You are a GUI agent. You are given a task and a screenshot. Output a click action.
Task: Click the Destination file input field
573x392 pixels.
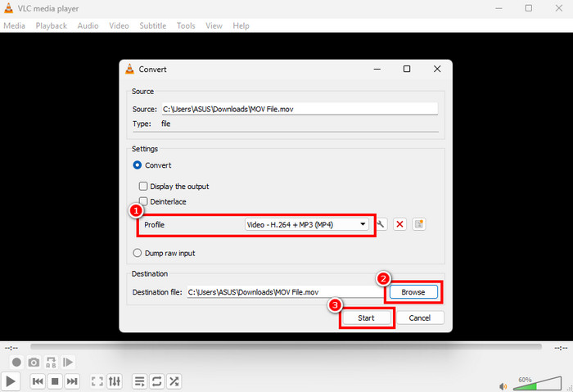tap(284, 292)
